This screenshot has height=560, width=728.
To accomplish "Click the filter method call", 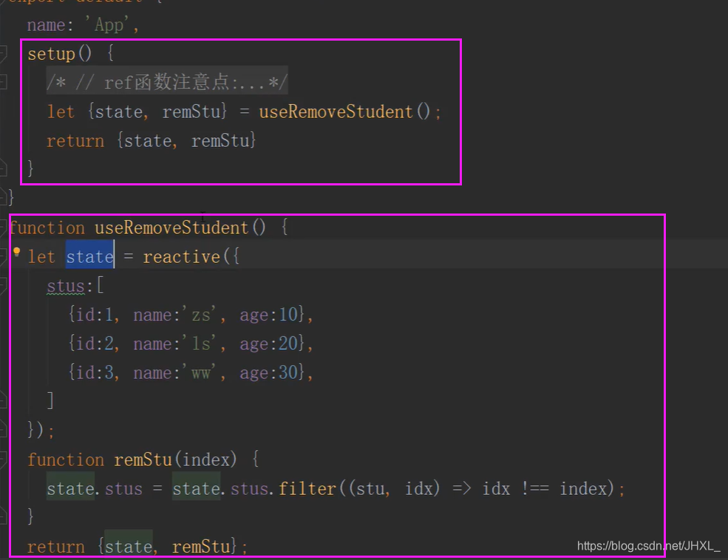I will [307, 488].
